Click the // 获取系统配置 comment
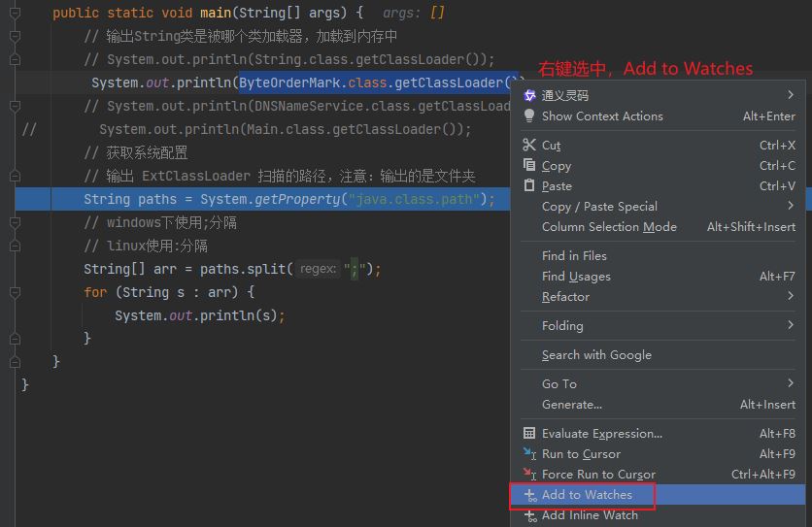 [x=136, y=152]
